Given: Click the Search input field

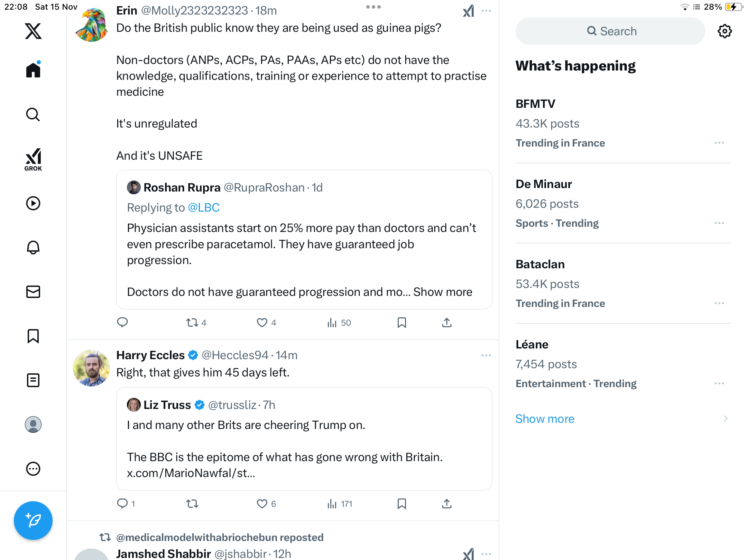Looking at the screenshot, I should click(x=610, y=31).
